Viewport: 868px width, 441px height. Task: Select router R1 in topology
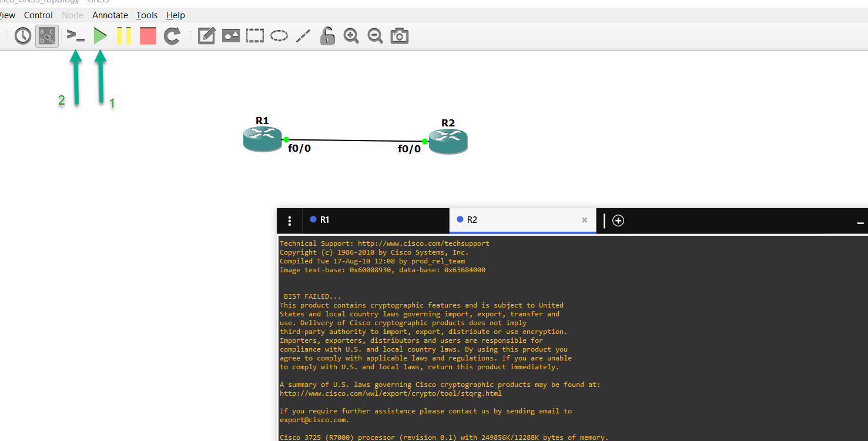coord(263,139)
